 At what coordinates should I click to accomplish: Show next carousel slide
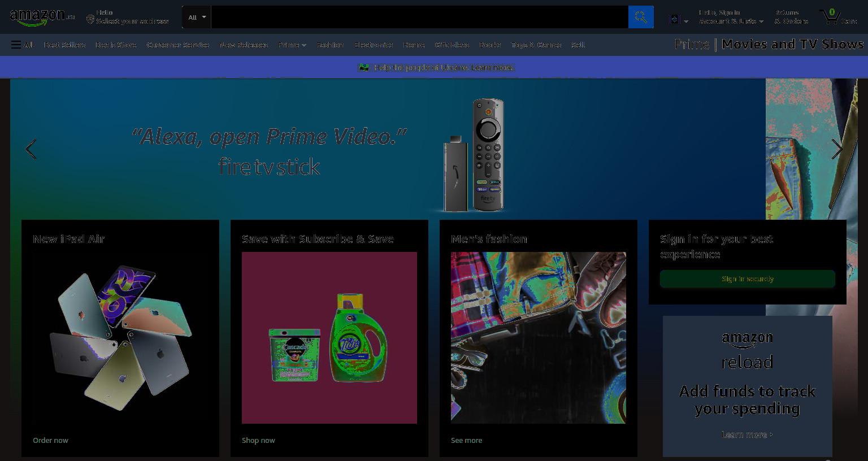837,149
